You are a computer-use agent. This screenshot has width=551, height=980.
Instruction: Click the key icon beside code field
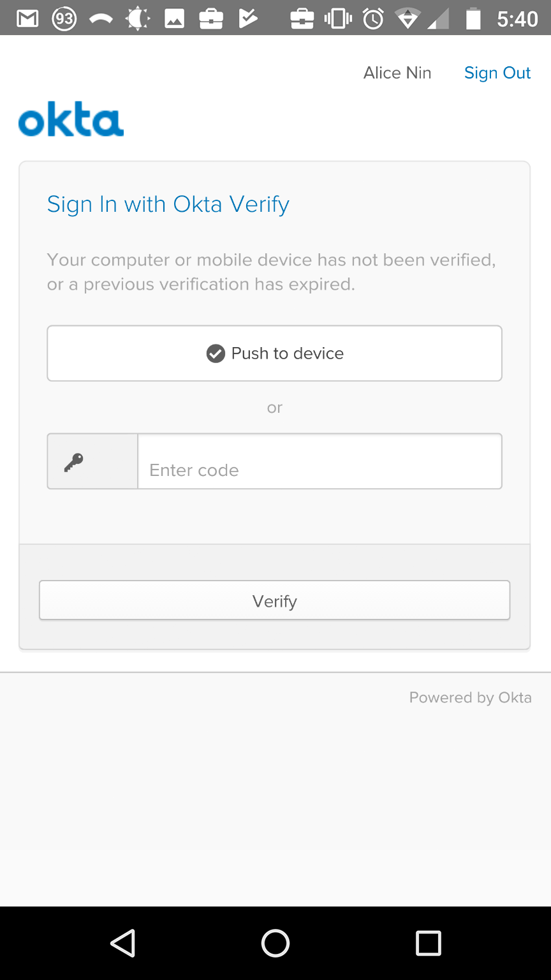pyautogui.click(x=74, y=461)
